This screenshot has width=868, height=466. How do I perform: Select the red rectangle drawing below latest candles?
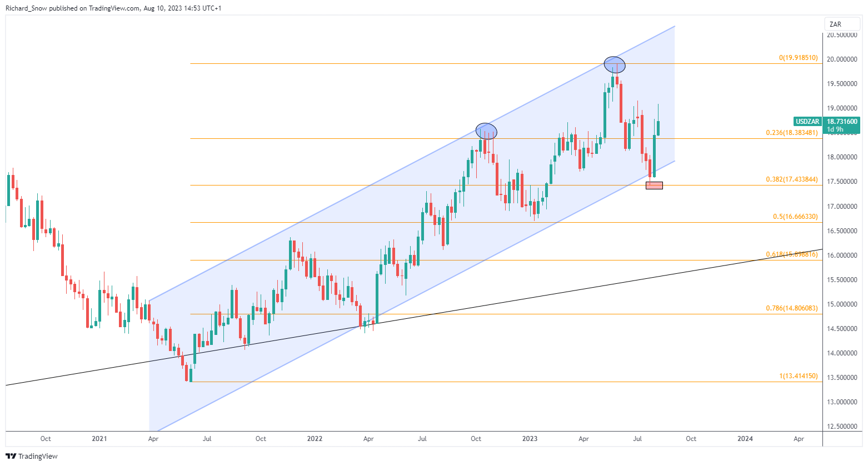point(654,186)
